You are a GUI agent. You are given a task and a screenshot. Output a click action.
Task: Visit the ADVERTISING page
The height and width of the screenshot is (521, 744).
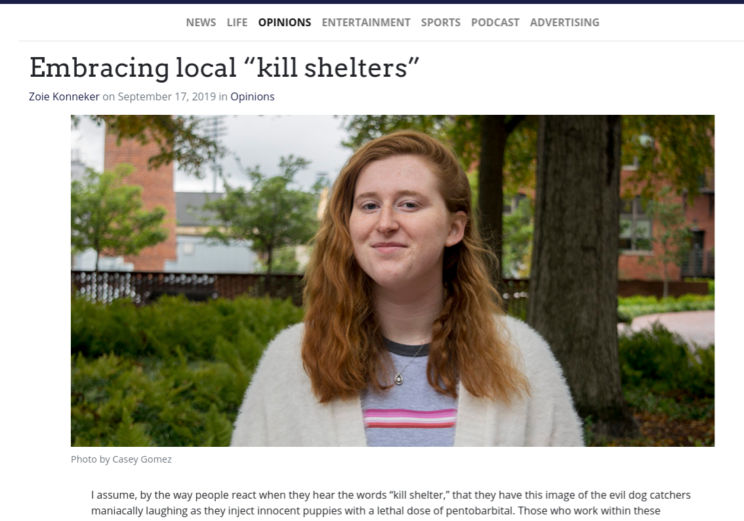565,22
